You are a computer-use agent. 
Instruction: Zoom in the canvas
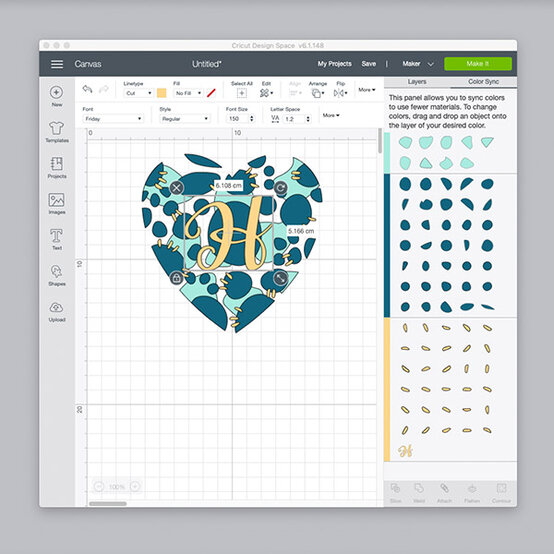[135, 487]
